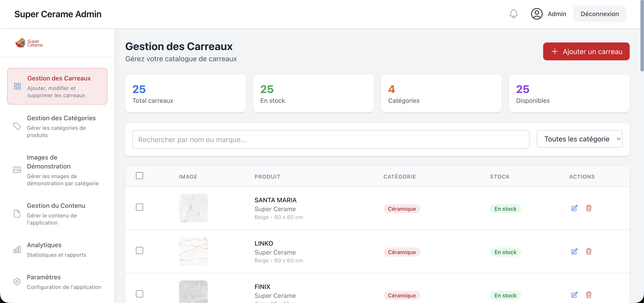Toggle the select-all checkbox in table header
Viewport: 644px width, 303px height.
[x=140, y=176]
